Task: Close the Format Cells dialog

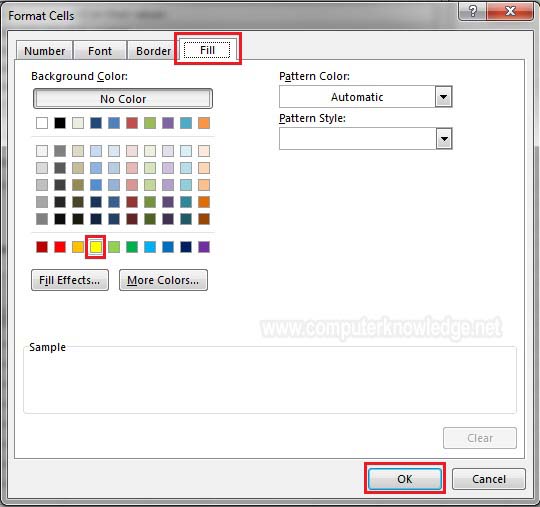Action: click(x=509, y=11)
